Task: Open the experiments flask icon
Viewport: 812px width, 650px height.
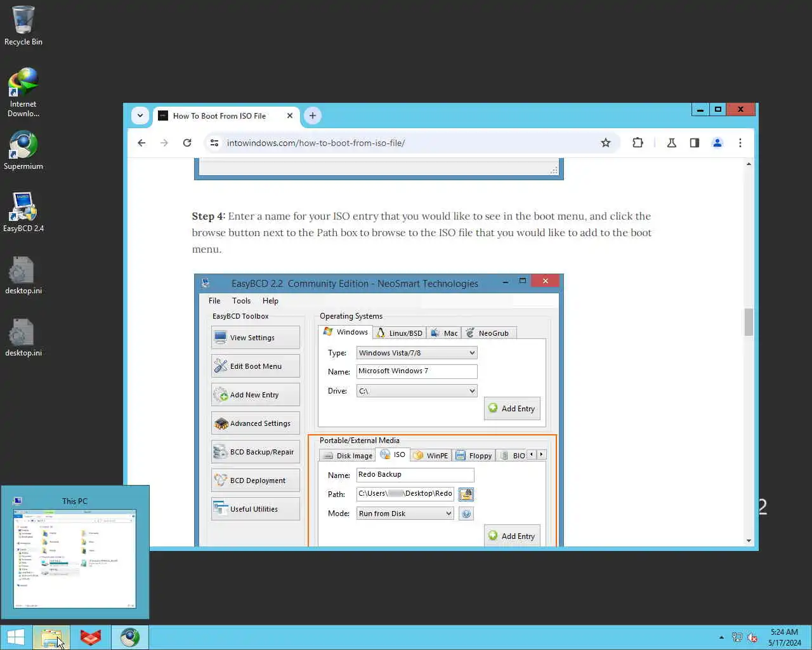Action: 672,143
